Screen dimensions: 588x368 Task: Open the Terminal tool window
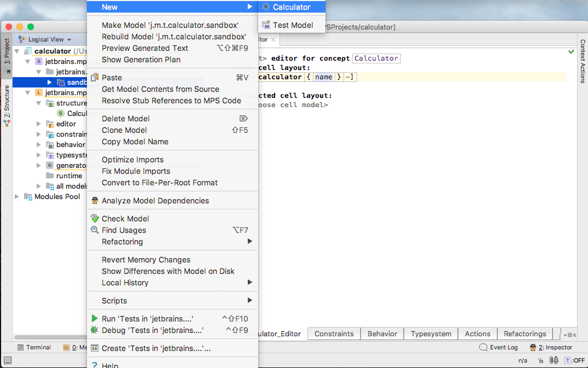(x=34, y=347)
